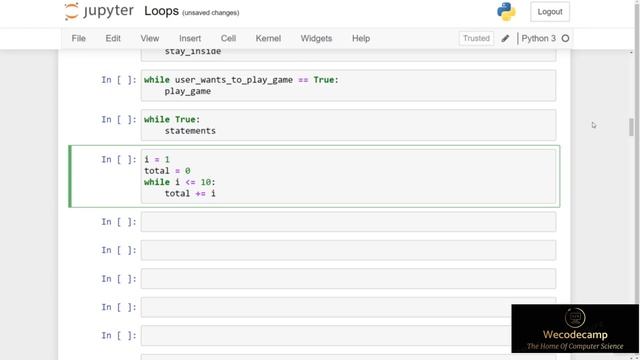Viewport: 640px width, 360px height.
Task: Select the user_wants_to_play_game while cell
Action: (x=348, y=85)
